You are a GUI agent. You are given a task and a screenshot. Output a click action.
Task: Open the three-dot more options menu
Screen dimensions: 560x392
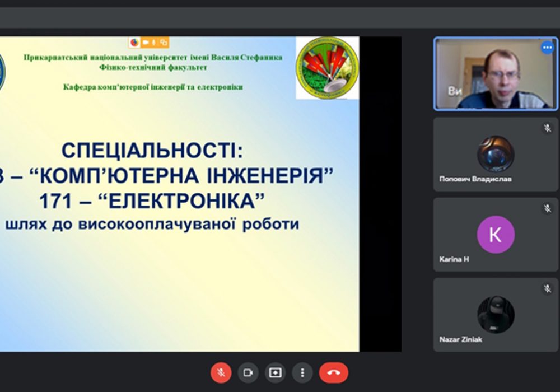(302, 373)
